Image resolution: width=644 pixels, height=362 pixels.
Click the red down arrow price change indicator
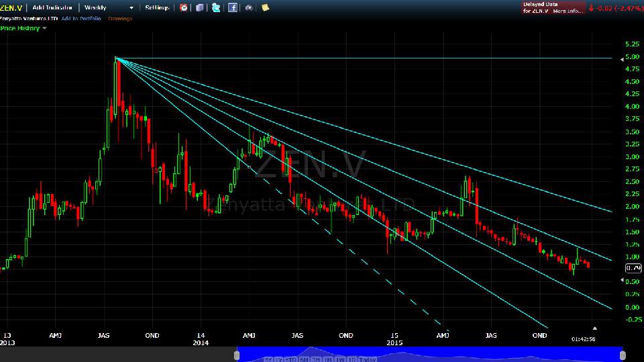point(591,8)
